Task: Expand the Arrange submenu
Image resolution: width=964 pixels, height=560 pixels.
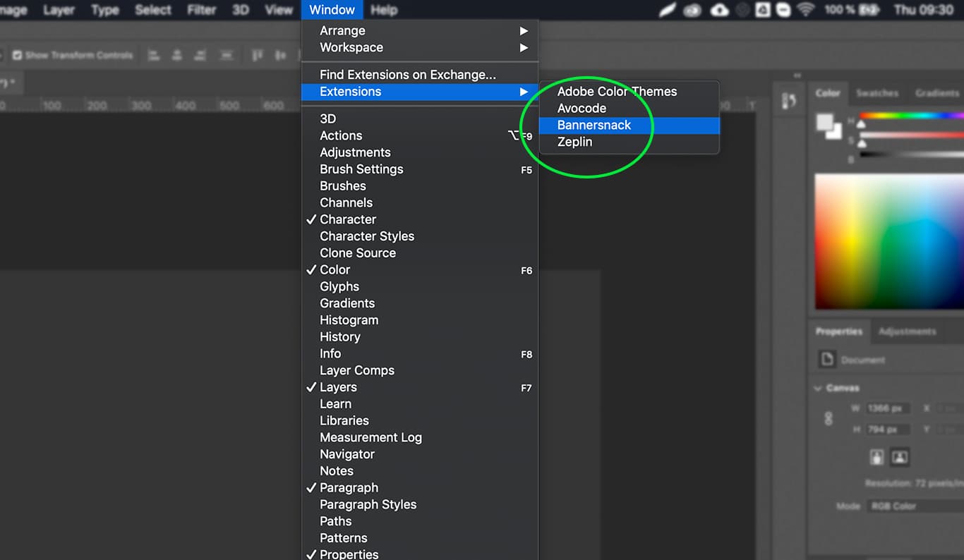Action: tap(420, 30)
